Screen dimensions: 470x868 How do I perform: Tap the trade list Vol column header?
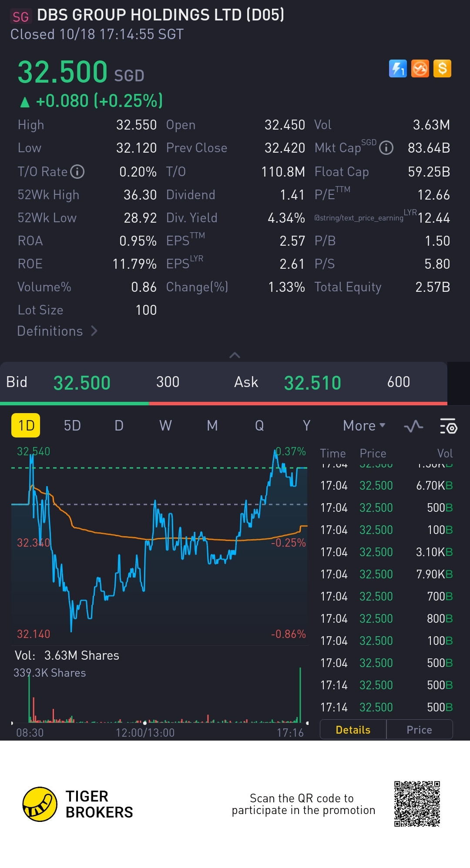[445, 453]
